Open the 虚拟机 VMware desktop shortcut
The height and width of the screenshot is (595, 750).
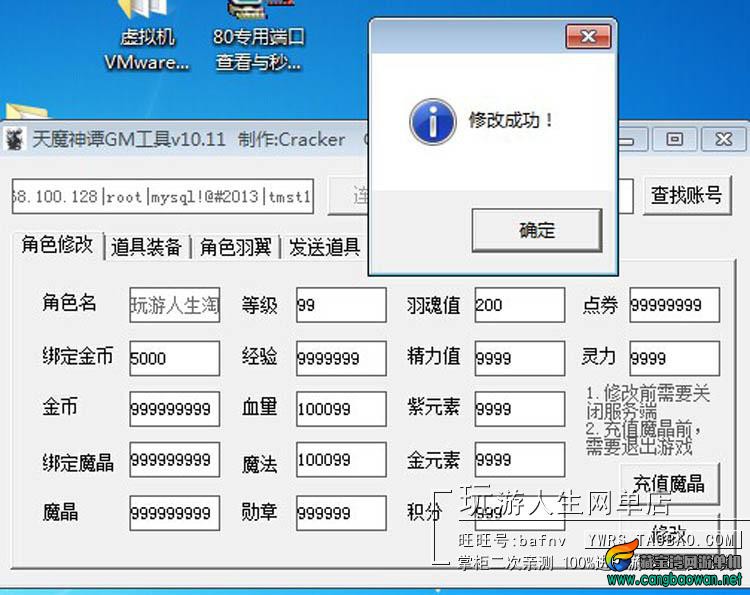click(x=146, y=36)
